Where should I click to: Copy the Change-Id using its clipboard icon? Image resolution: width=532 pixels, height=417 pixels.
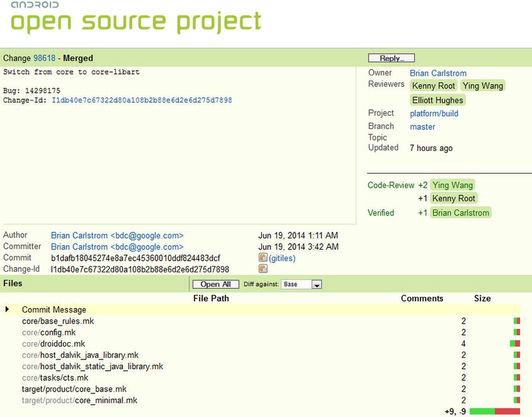coord(263,269)
